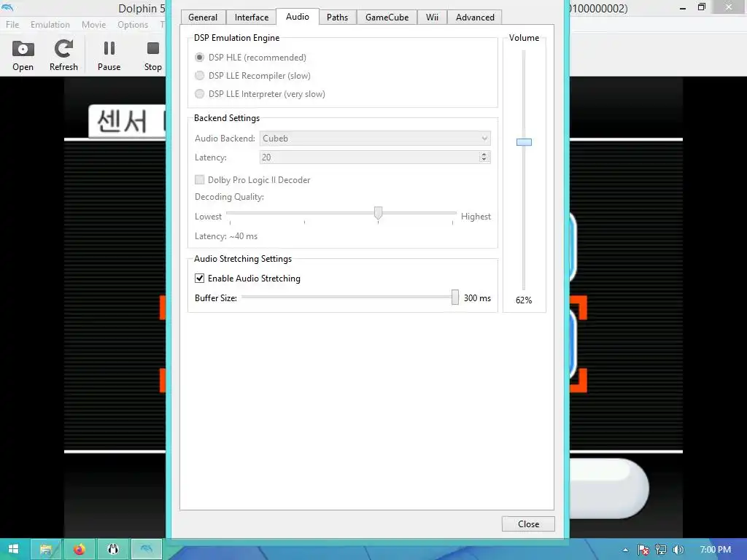Click the Latency: ~40 ms text

226,236
